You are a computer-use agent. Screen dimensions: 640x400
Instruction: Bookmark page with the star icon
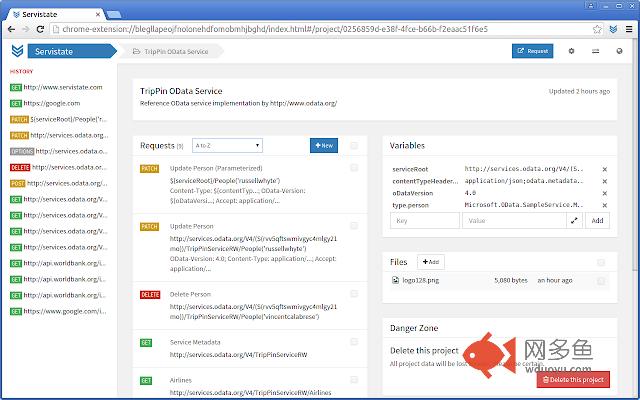click(x=597, y=29)
